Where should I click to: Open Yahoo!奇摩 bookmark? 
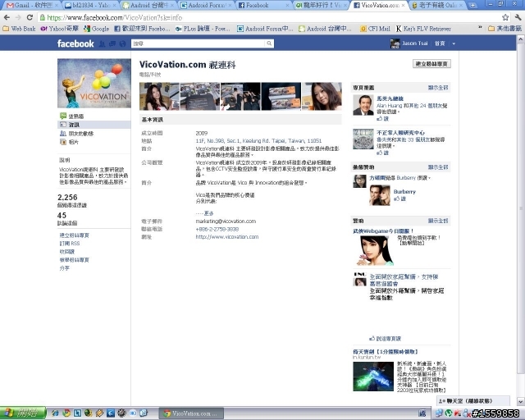59,29
